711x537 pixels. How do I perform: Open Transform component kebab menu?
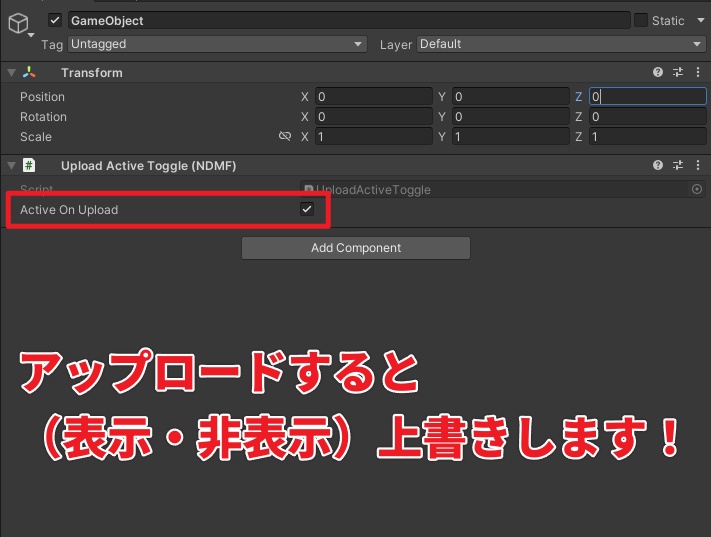(698, 72)
